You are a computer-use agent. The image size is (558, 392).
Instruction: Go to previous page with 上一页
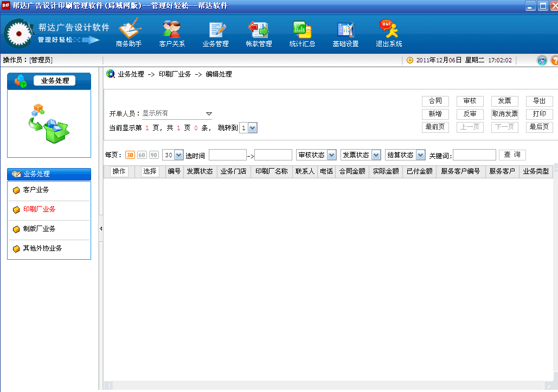tap(470, 127)
